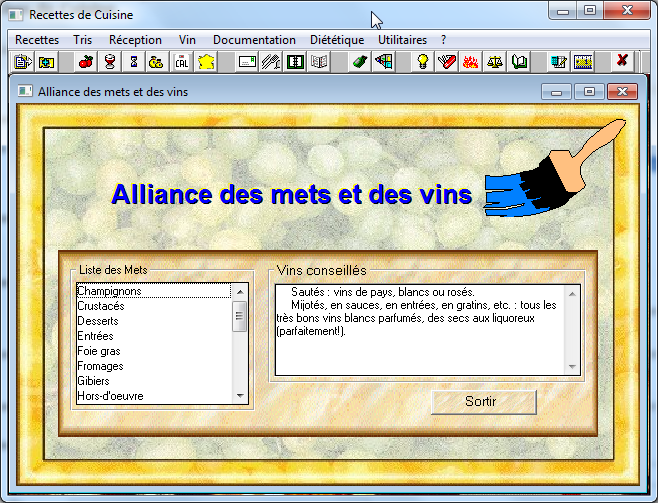
Task: Click the balance scales toolbar icon
Action: (x=495, y=62)
